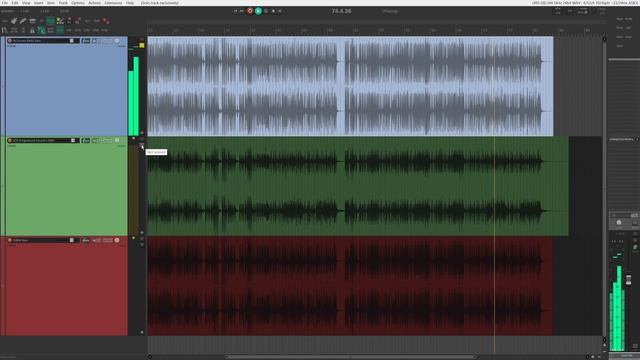Toggle the green grid-snap icon in second toolbar row

(41, 30)
